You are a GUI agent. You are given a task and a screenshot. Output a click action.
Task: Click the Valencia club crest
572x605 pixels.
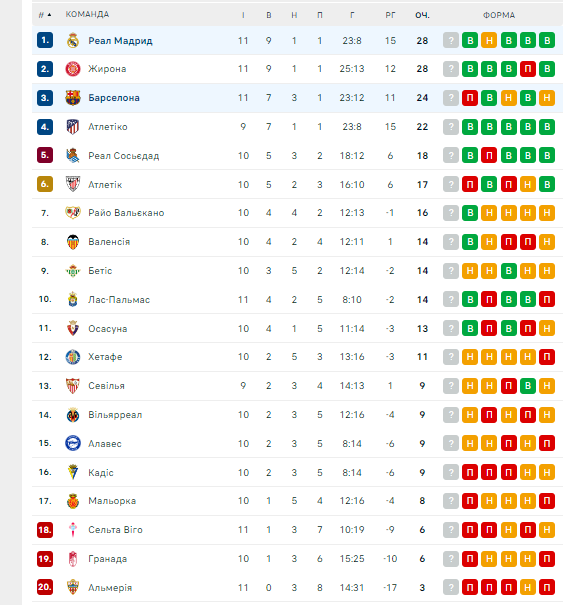[73, 242]
